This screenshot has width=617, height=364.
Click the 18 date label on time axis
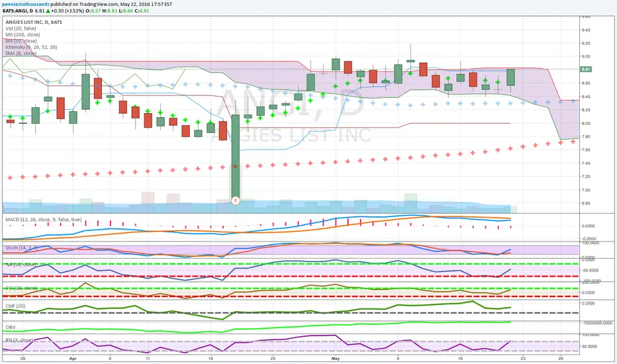[210, 359]
